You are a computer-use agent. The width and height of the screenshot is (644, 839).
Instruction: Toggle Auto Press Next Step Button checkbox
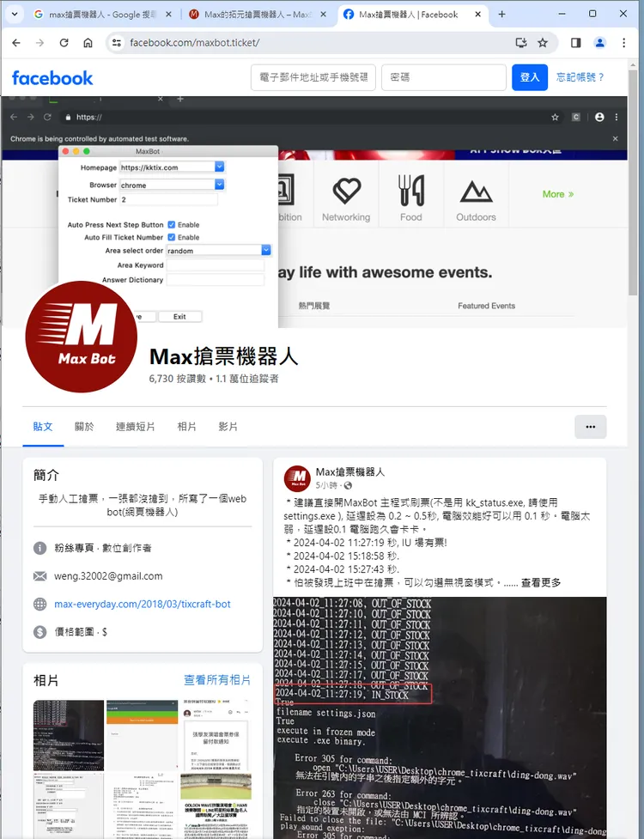172,225
